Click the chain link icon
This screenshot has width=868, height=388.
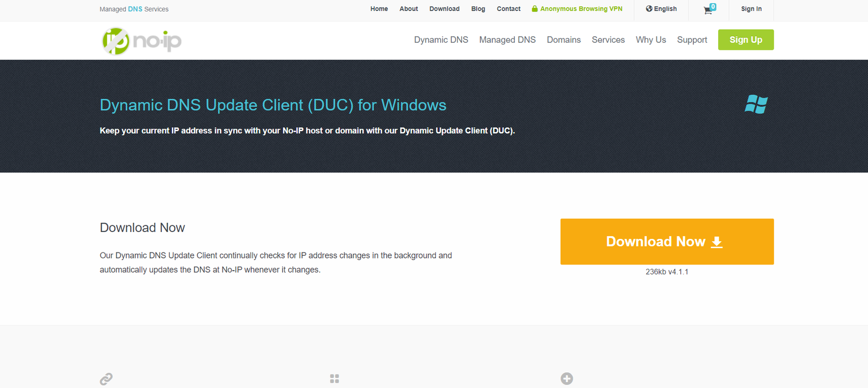[106, 379]
